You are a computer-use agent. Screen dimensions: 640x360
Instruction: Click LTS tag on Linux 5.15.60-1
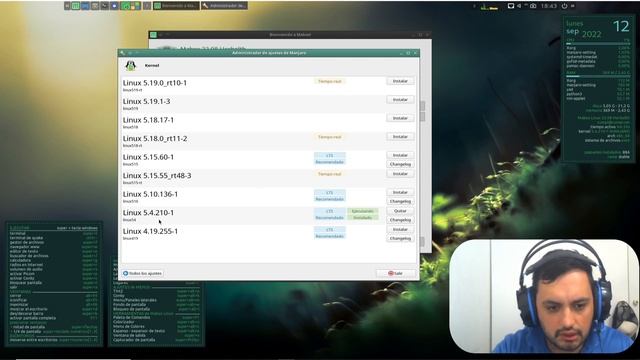[x=329, y=156]
